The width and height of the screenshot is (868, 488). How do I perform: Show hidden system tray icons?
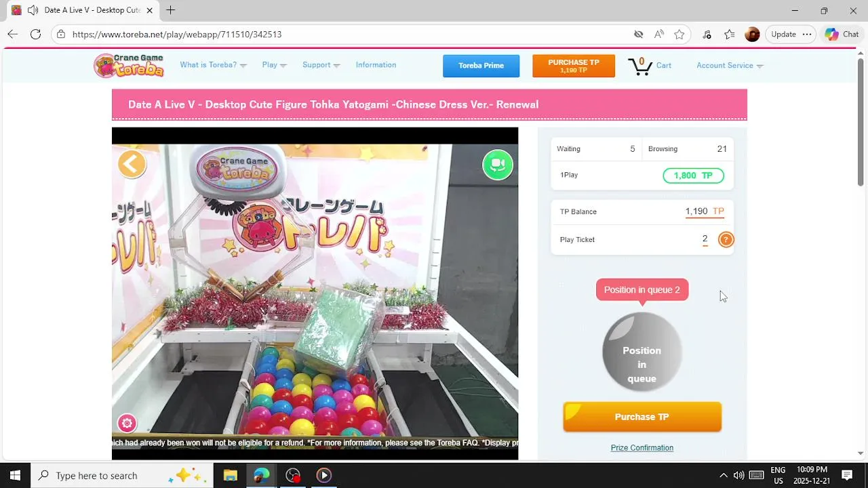click(x=723, y=475)
